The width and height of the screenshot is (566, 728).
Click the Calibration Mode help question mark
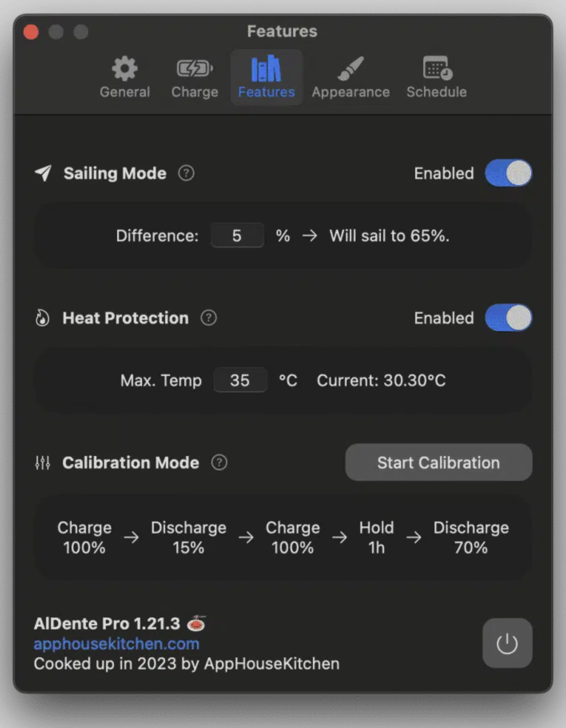[x=219, y=463]
